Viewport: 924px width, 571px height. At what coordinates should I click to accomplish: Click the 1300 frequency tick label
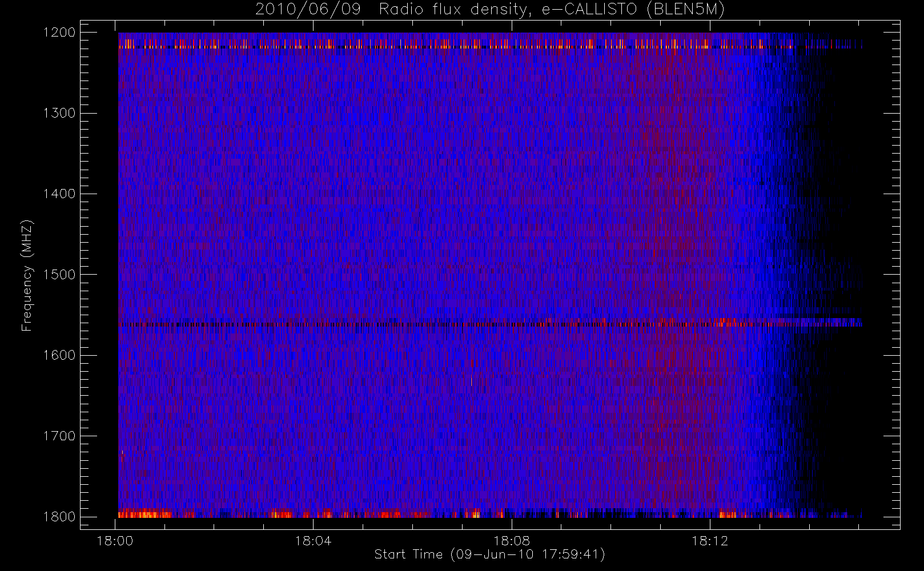point(59,113)
